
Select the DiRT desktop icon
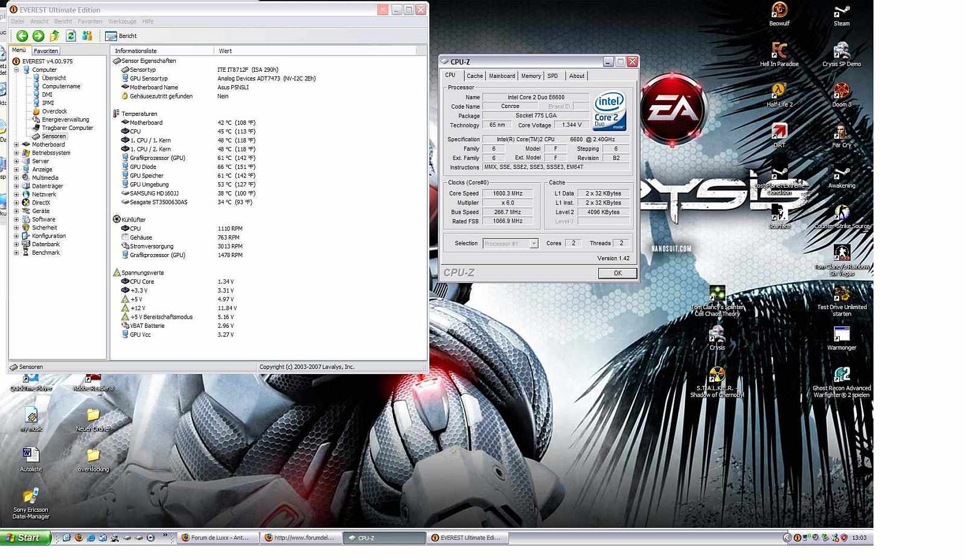(779, 135)
